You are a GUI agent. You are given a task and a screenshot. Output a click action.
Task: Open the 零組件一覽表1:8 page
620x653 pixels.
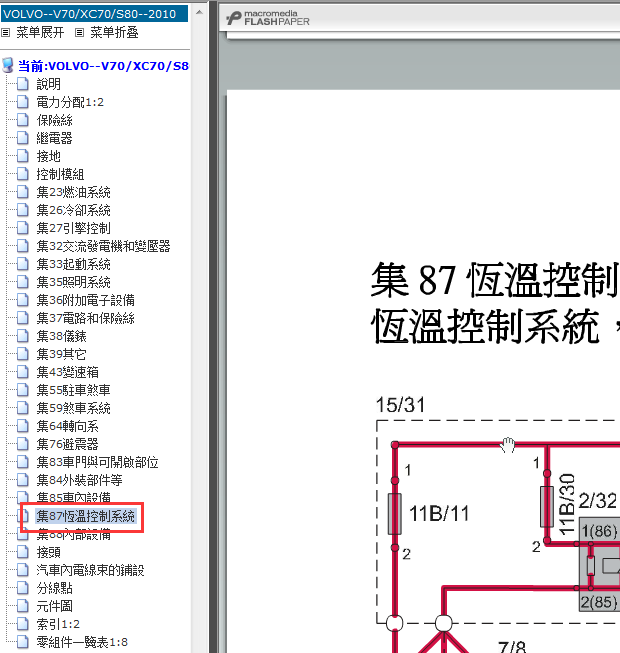(82, 642)
